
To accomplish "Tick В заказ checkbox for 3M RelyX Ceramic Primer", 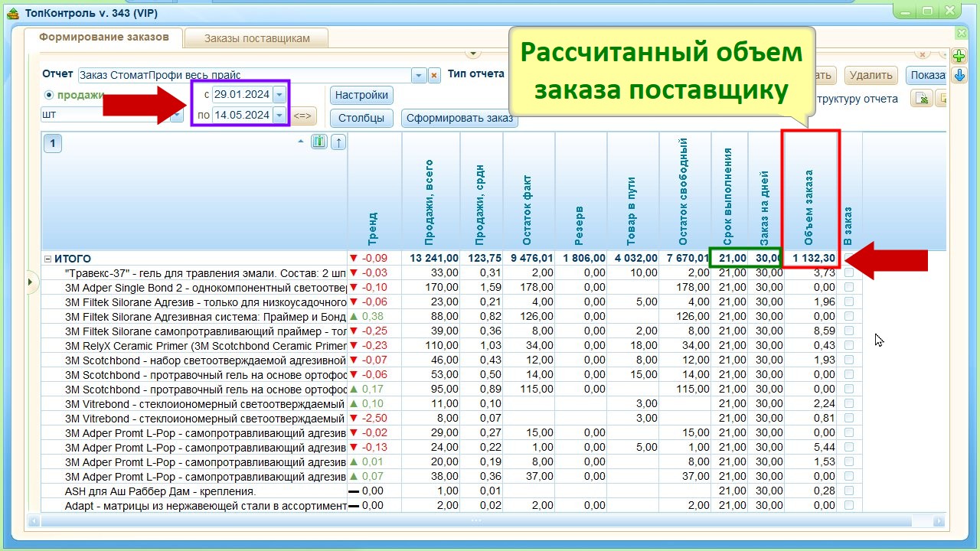I will click(848, 345).
